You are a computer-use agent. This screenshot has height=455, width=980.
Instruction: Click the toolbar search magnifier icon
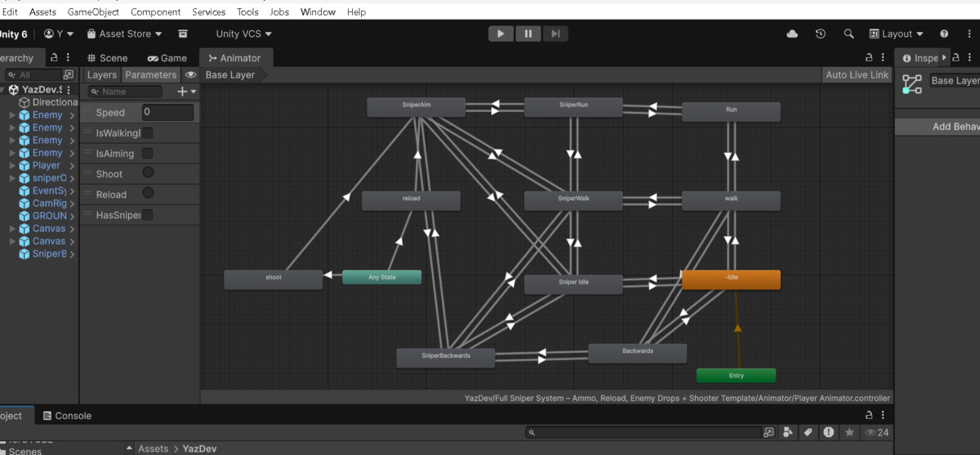tap(849, 33)
